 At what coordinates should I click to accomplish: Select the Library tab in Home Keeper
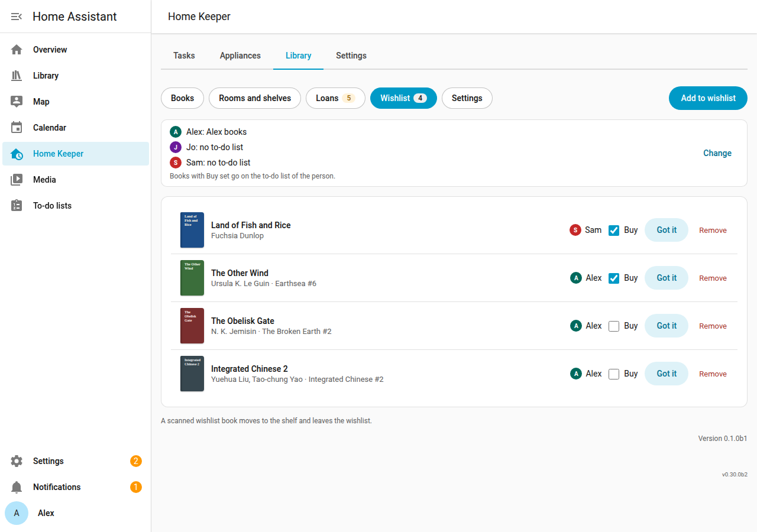[298, 56]
